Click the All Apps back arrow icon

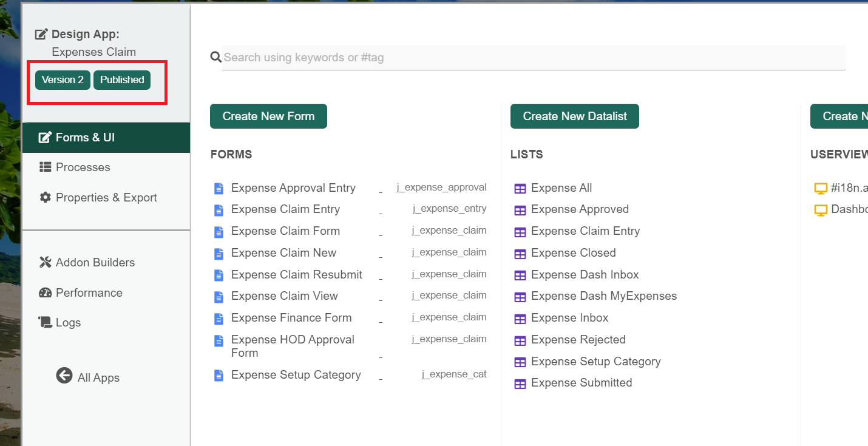pyautogui.click(x=64, y=376)
